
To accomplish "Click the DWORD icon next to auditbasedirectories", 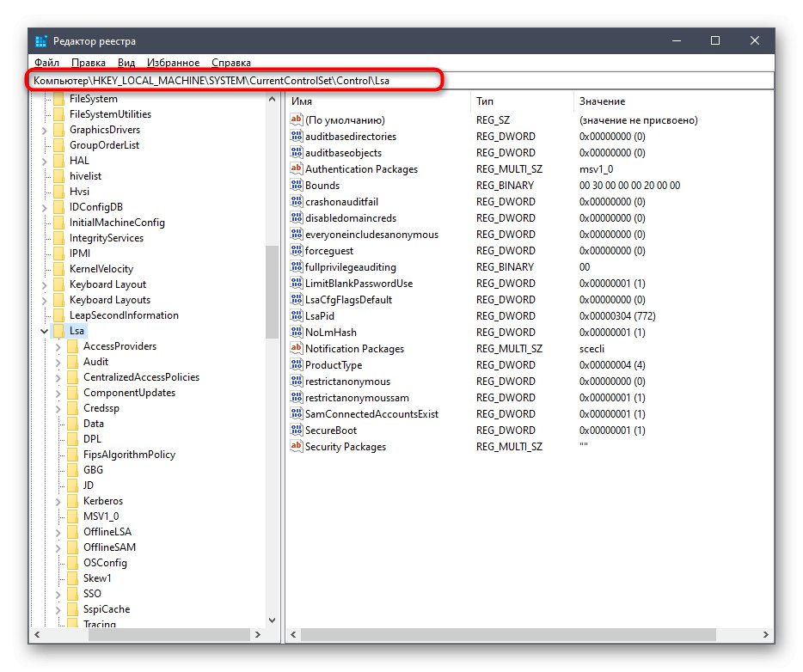I will point(296,136).
